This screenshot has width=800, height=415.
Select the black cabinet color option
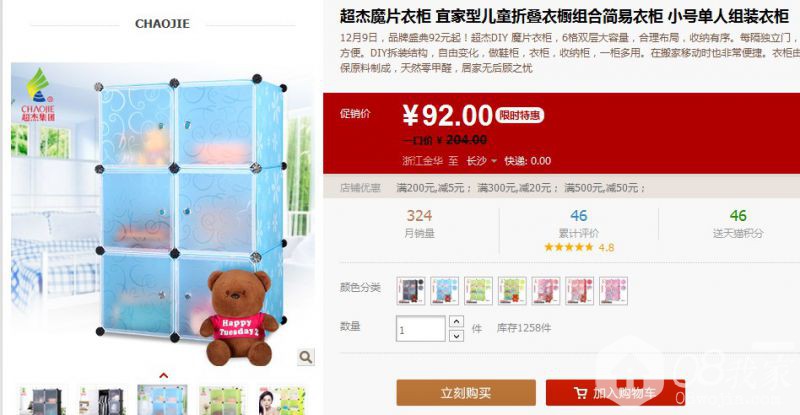[x=411, y=291]
